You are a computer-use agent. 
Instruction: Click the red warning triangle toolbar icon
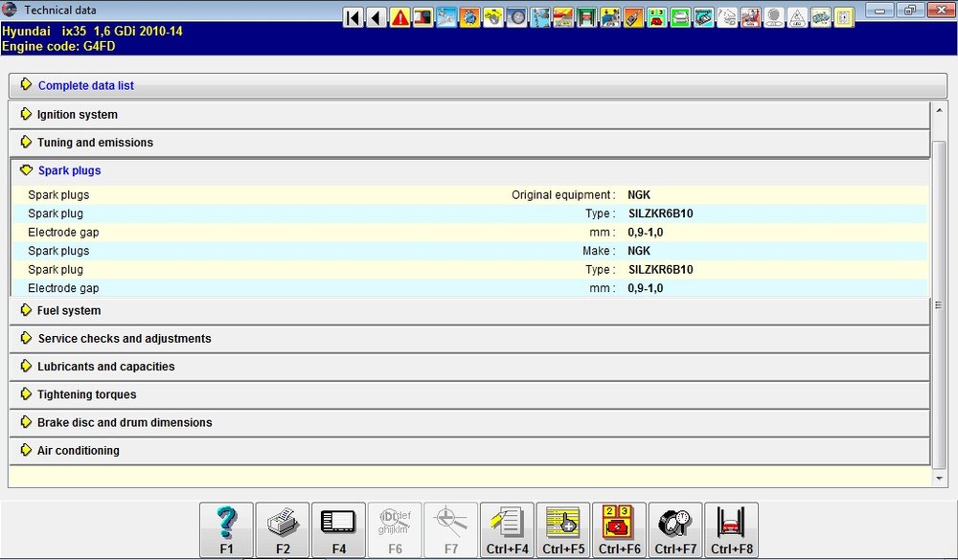pos(399,18)
